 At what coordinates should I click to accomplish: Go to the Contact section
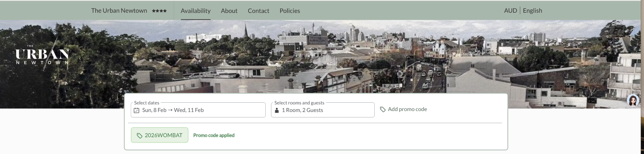(x=258, y=11)
